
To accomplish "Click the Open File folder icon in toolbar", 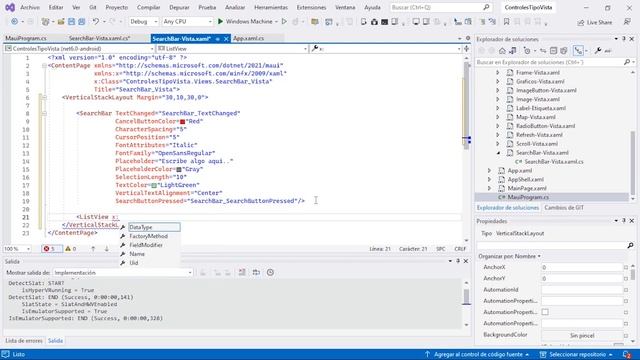I will (x=61, y=22).
